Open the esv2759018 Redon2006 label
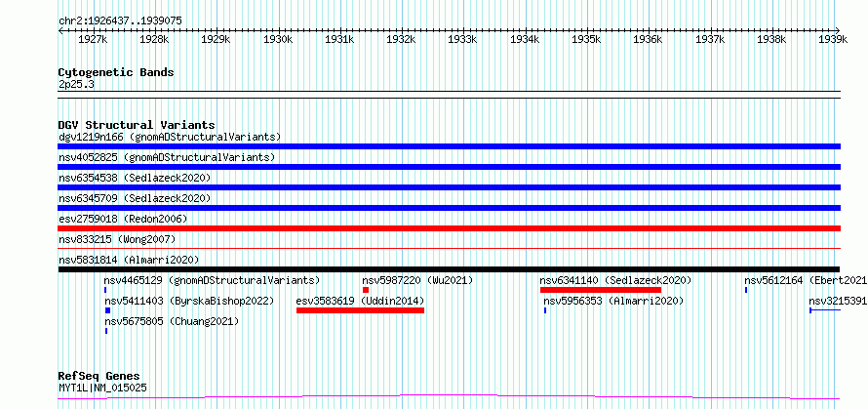 (123, 219)
